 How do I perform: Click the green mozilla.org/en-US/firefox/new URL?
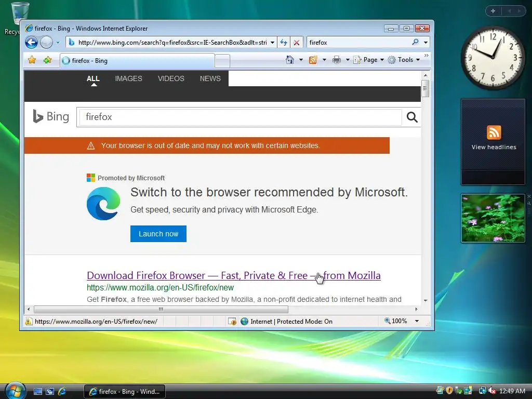160,288
